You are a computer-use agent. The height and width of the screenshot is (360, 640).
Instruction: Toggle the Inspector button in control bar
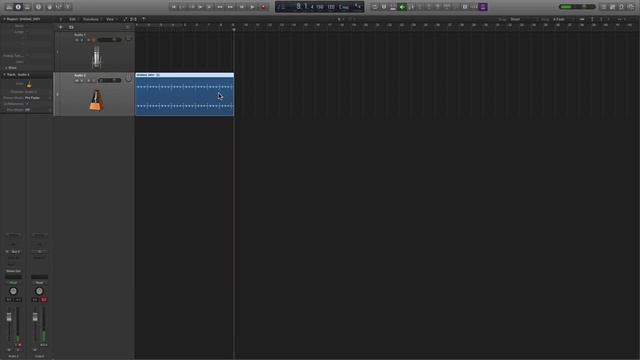point(18,7)
